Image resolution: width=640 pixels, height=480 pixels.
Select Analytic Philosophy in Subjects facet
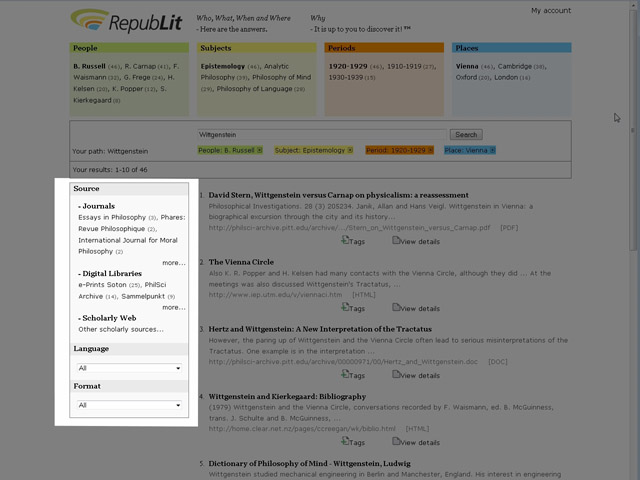pos(264,66)
